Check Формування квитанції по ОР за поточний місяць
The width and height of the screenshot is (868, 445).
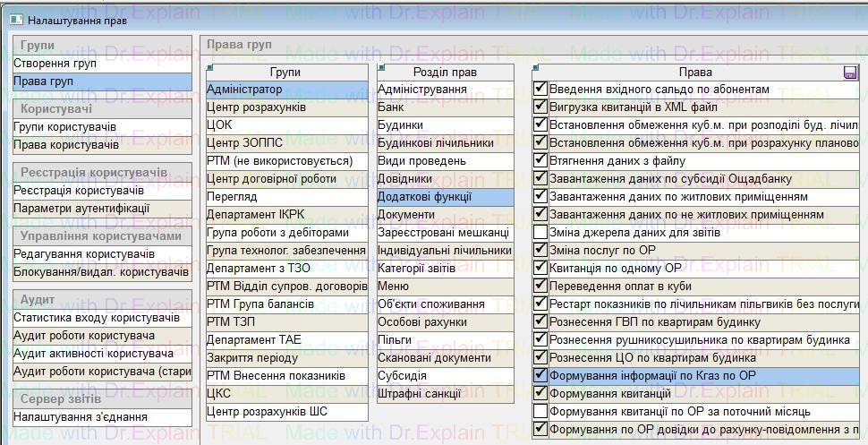point(540,411)
